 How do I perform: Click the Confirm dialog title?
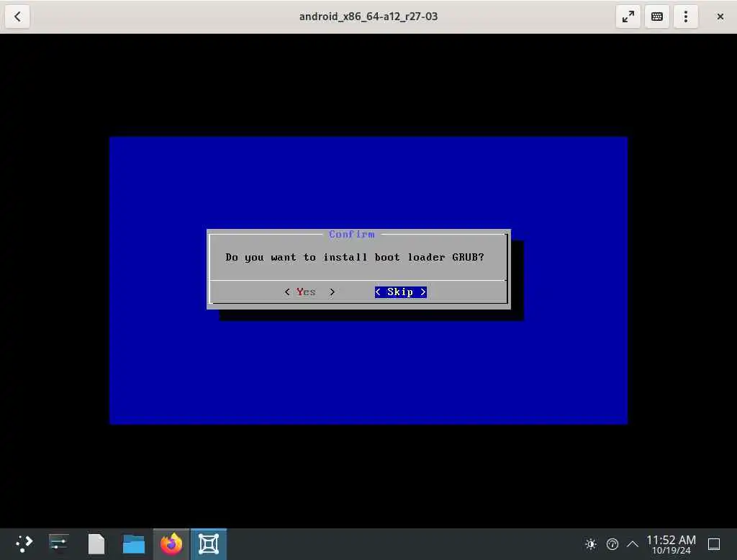click(351, 234)
